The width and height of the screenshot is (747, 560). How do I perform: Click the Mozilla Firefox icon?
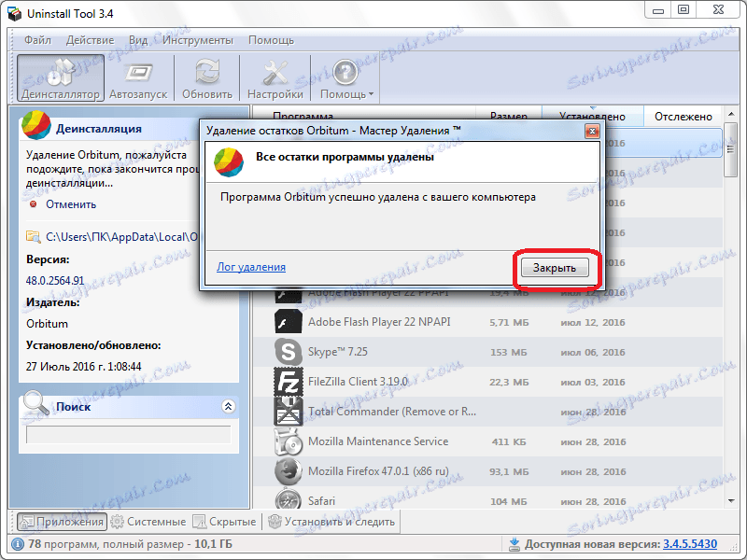click(x=289, y=471)
